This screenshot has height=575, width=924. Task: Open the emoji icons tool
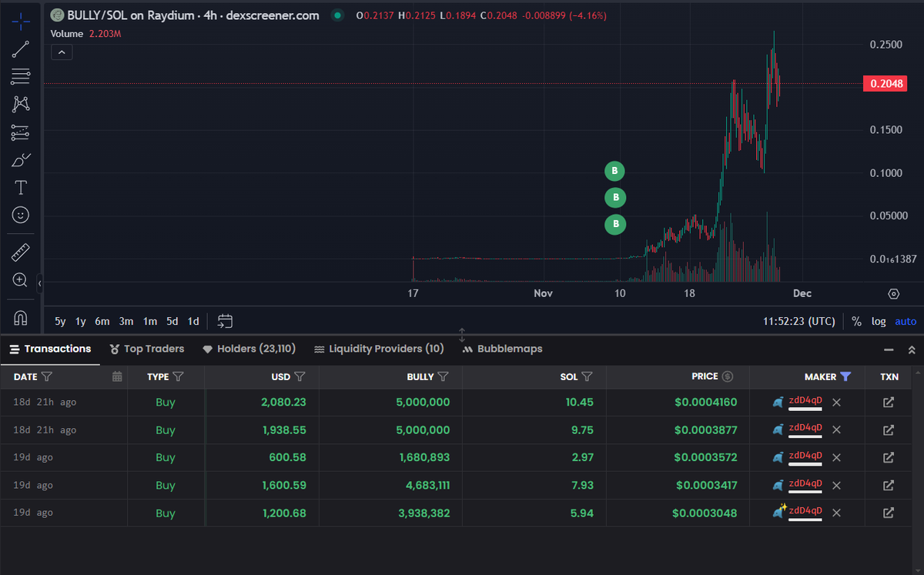pyautogui.click(x=21, y=215)
